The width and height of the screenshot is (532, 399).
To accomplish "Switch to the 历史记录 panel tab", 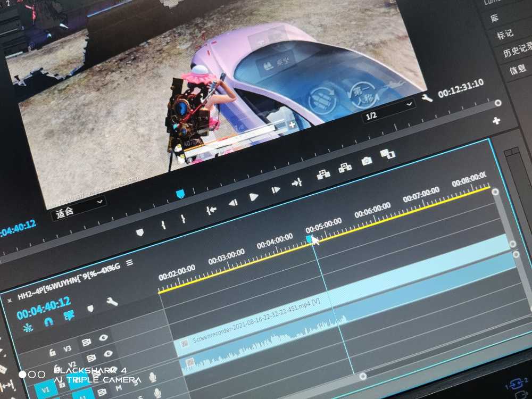I will click(x=518, y=51).
